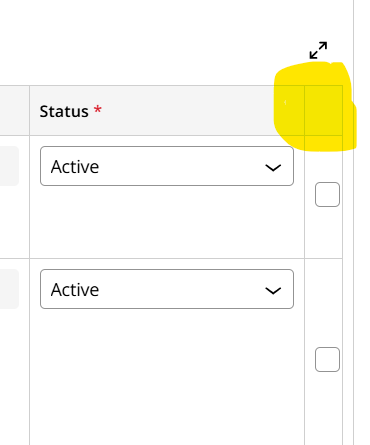Image resolution: width=370 pixels, height=445 pixels.
Task: Click the chevron arrow in the second Status dropdown
Action: click(273, 291)
